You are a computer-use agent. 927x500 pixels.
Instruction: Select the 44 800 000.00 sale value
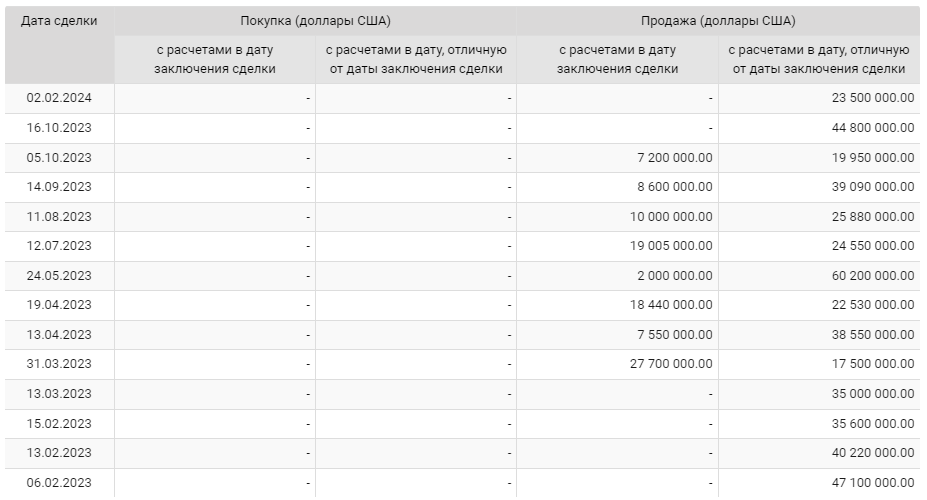(x=873, y=128)
